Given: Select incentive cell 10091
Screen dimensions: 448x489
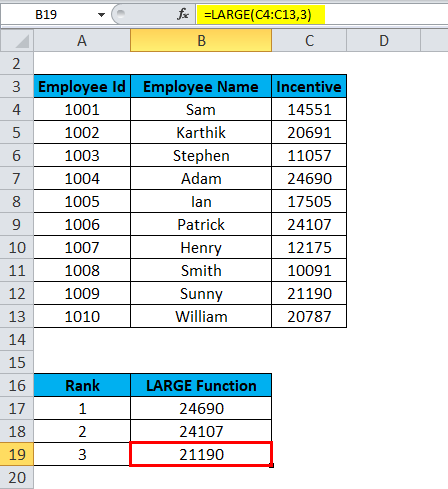Looking at the screenshot, I should (309, 270).
